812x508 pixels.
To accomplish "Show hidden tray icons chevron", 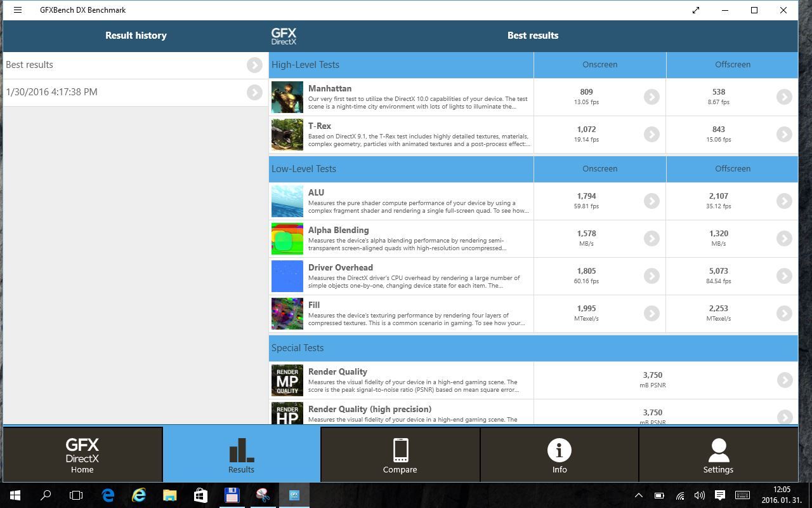I will point(639,495).
